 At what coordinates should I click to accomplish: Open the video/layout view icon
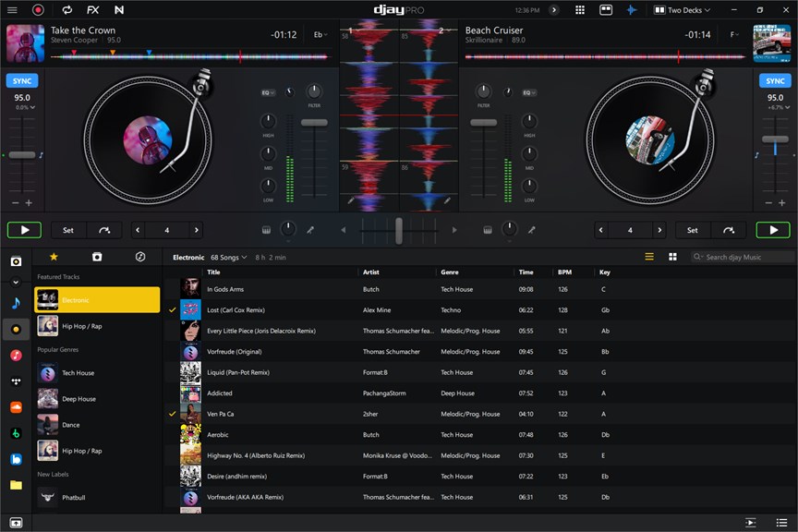click(x=606, y=9)
